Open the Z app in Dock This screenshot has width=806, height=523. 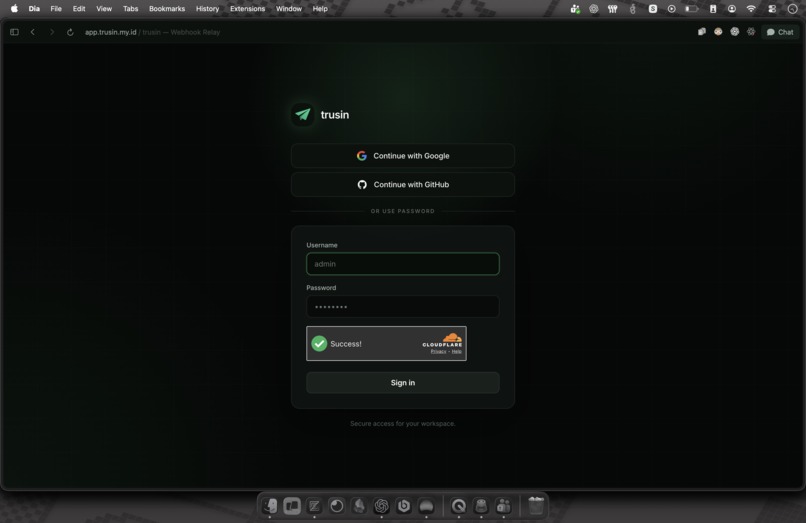coord(314,506)
